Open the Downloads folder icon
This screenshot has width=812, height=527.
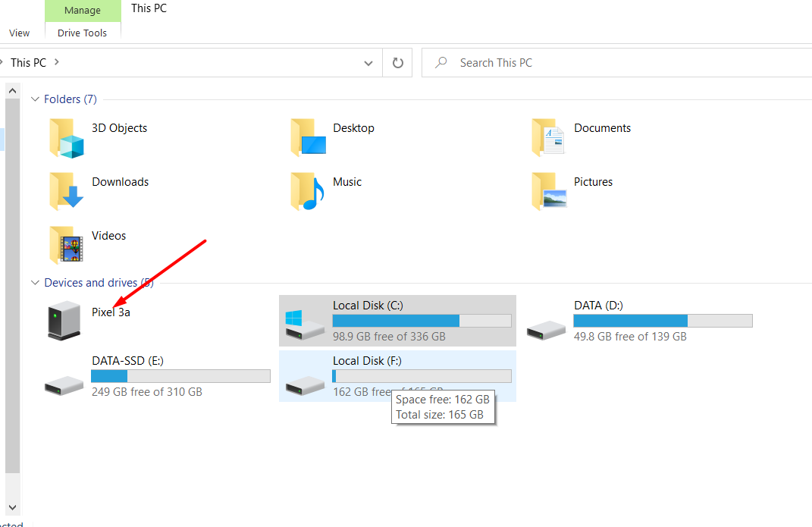[x=66, y=191]
